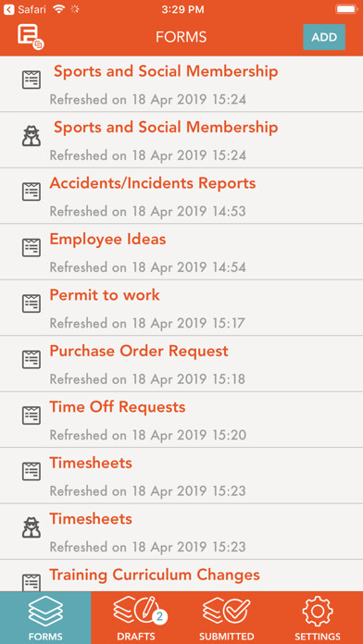Viewport: 363px width, 644px height.
Task: Click the anonymous spy icon beside Timesheets
Action: pos(31,528)
